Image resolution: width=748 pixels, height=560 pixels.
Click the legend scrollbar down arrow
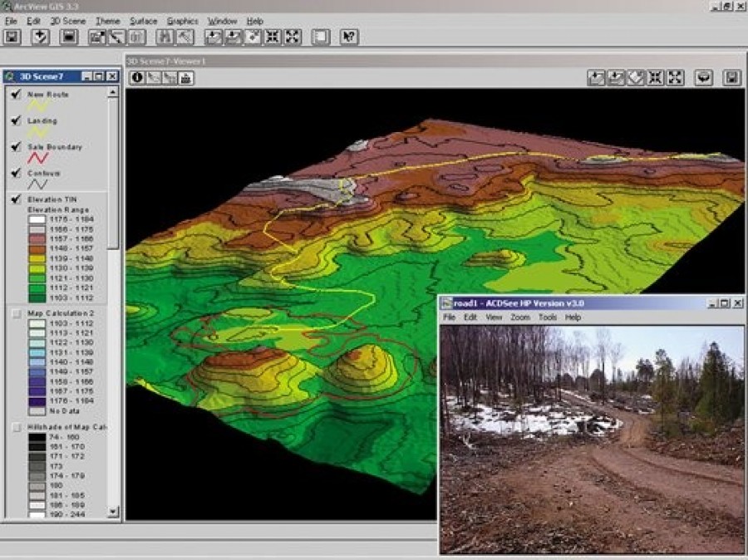pyautogui.click(x=113, y=514)
